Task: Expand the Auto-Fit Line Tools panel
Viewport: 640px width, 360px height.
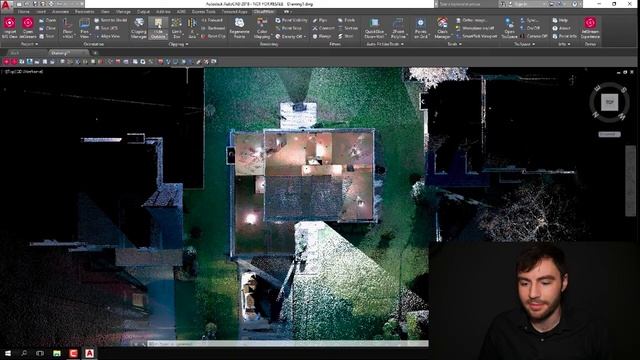Action: [384, 44]
